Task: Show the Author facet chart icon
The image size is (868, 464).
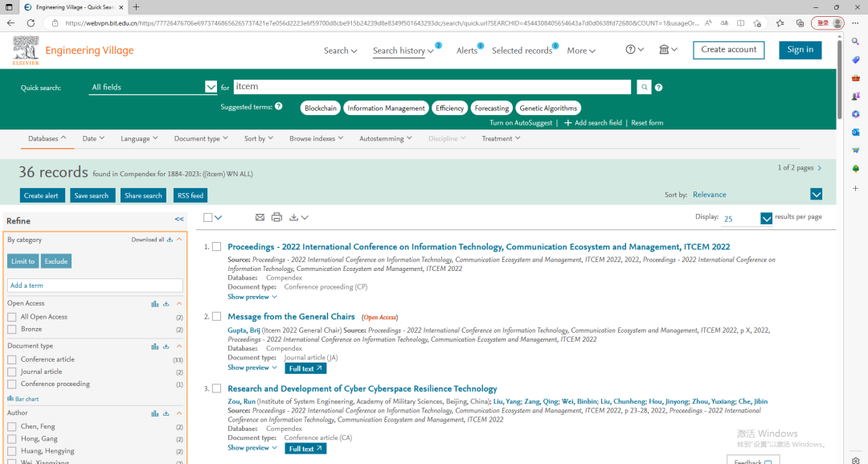Action: (155, 413)
